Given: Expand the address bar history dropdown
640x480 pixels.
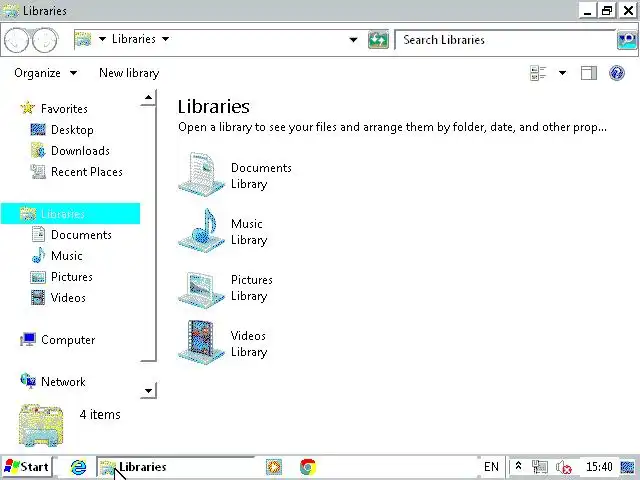Looking at the screenshot, I should pyautogui.click(x=353, y=40).
